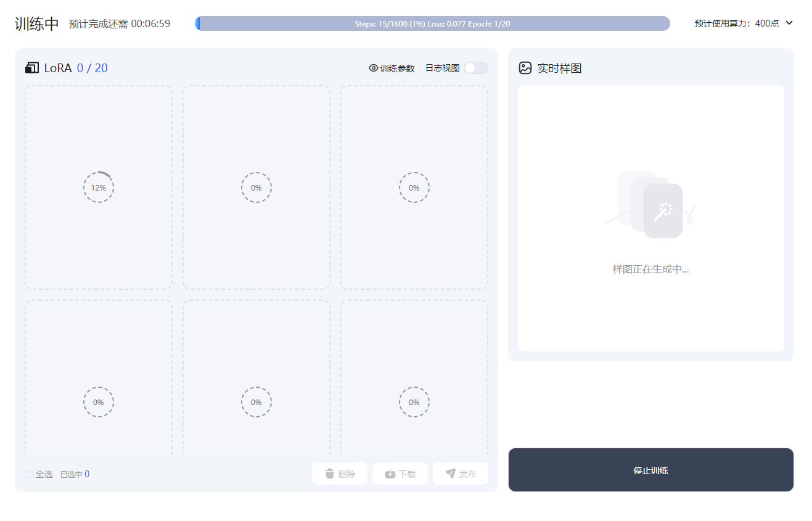Click the paper plane icon on 发布
This screenshot has width=812, height=521.
pyautogui.click(x=451, y=474)
